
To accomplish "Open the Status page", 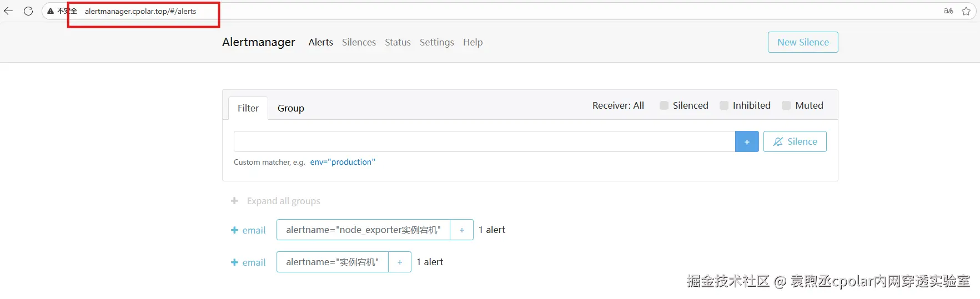I will click(398, 42).
